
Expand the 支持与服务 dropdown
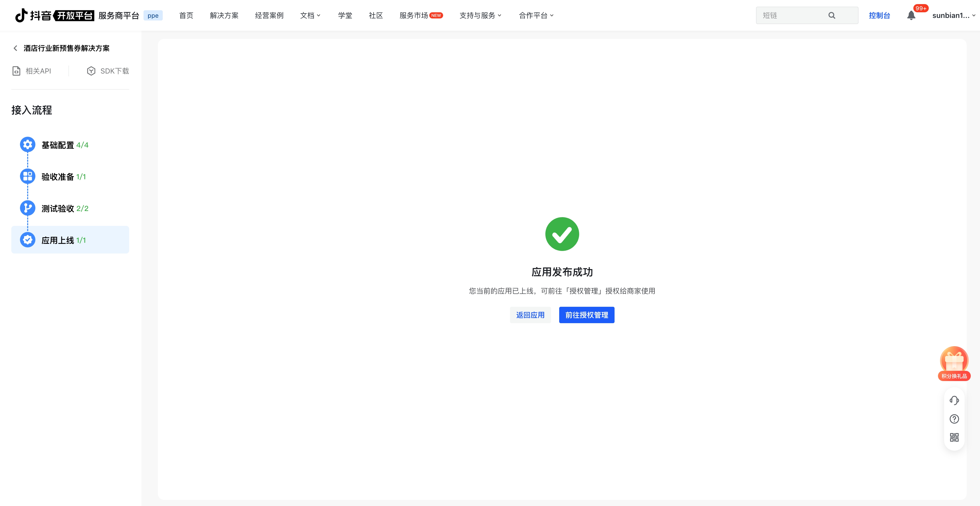coord(481,16)
